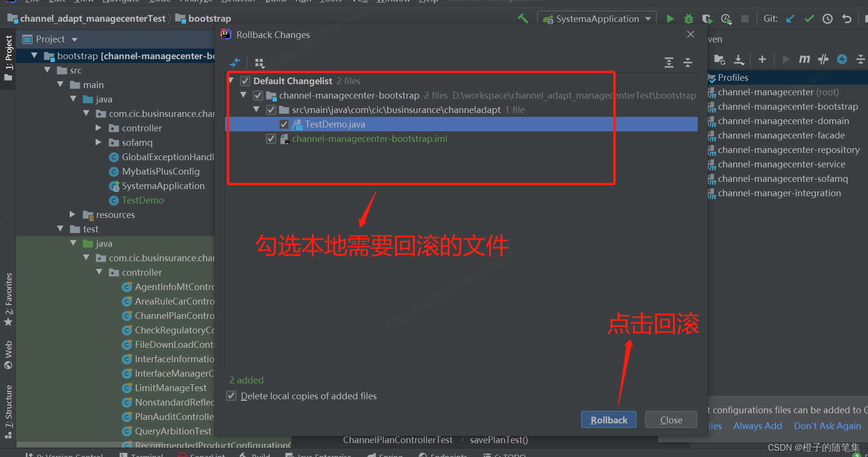Collapse all changes in Rollback dialog
Screen dimensions: 868x457
(x=688, y=62)
